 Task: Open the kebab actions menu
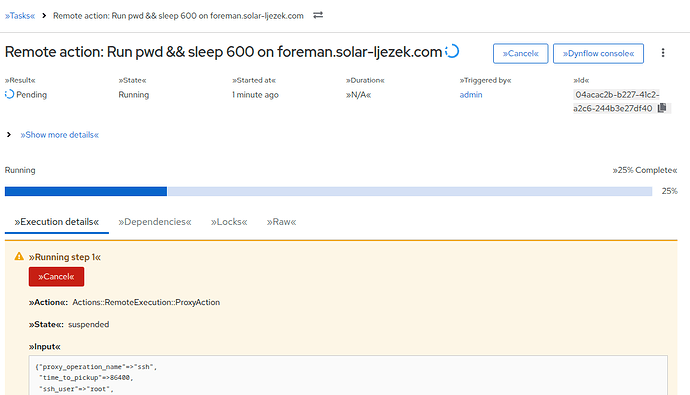click(663, 53)
